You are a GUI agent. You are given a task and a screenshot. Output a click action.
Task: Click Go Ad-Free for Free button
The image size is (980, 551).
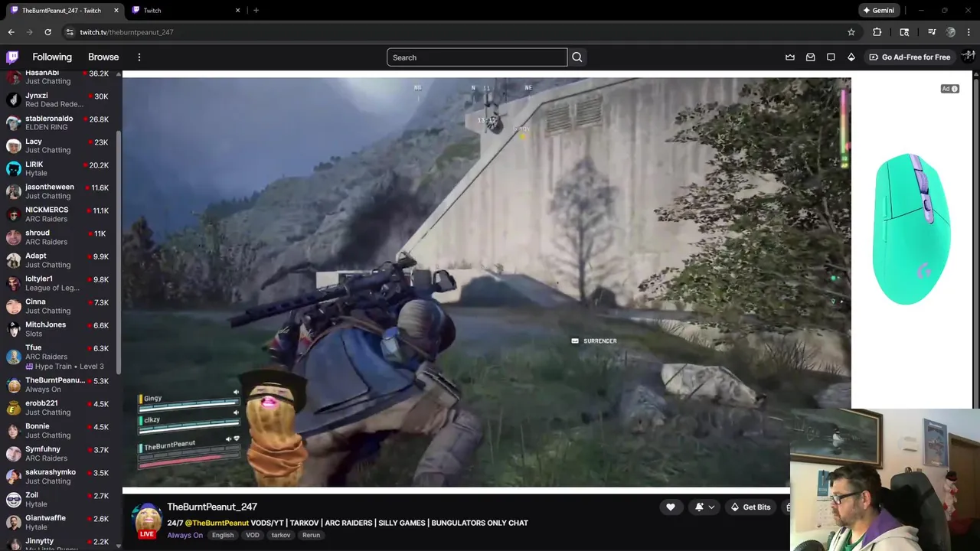[x=909, y=57]
